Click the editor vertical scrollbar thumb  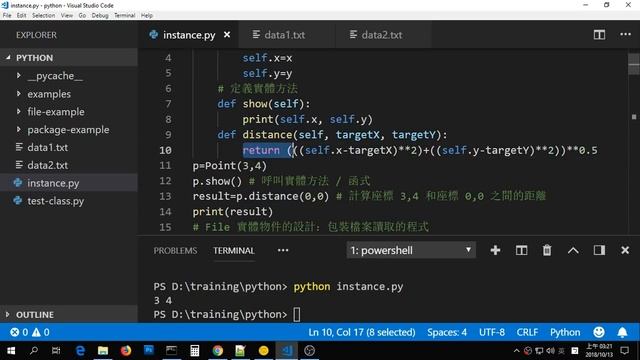tap(634, 64)
